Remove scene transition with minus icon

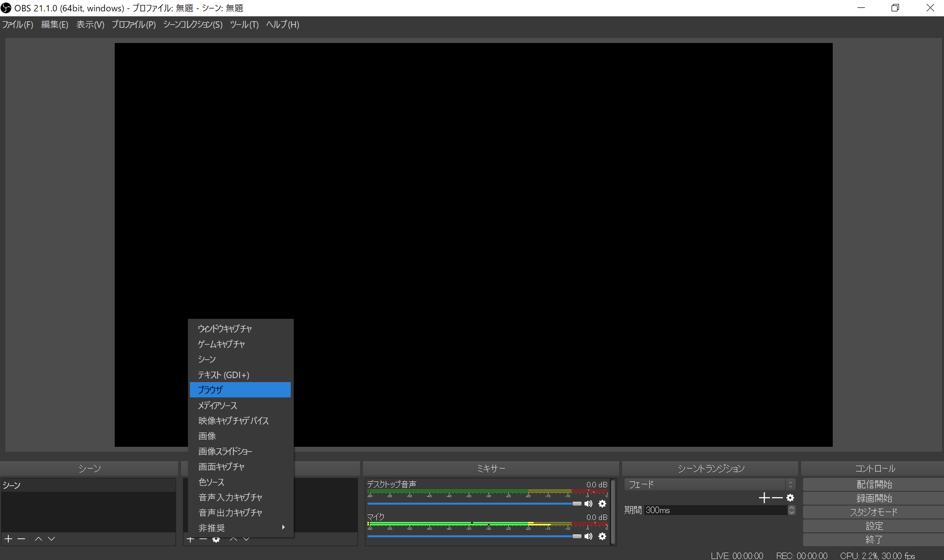click(777, 498)
